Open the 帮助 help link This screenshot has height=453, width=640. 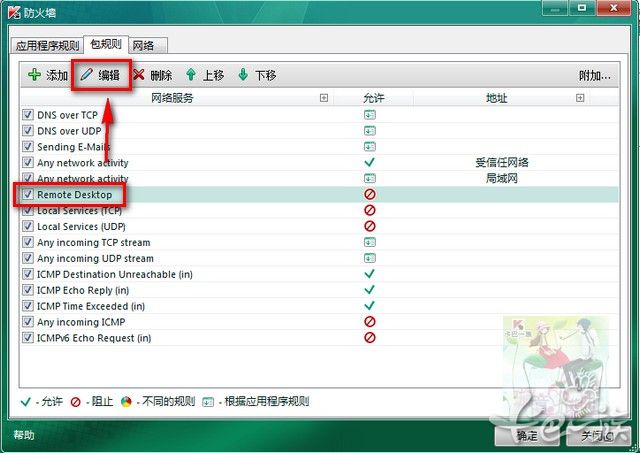tap(24, 435)
